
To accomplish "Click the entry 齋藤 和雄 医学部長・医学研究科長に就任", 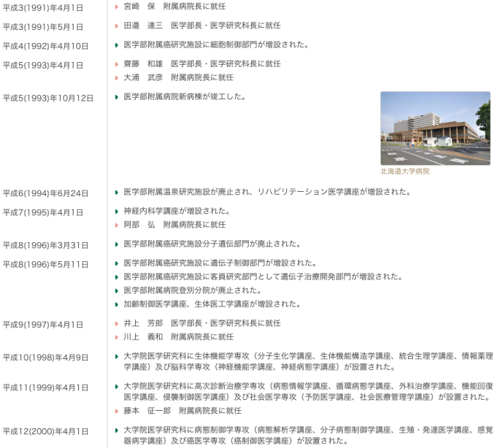I will tap(202, 63).
